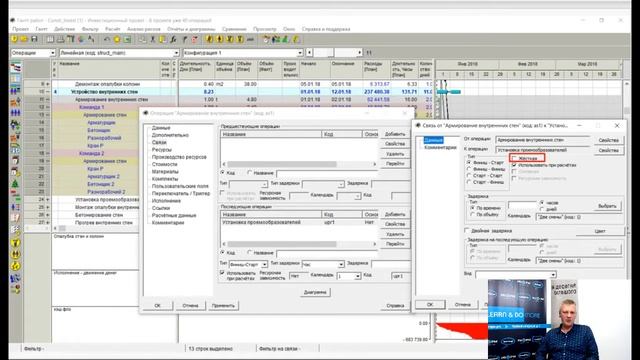
Task: Open the Анализ рисков menu
Action: tap(144, 29)
